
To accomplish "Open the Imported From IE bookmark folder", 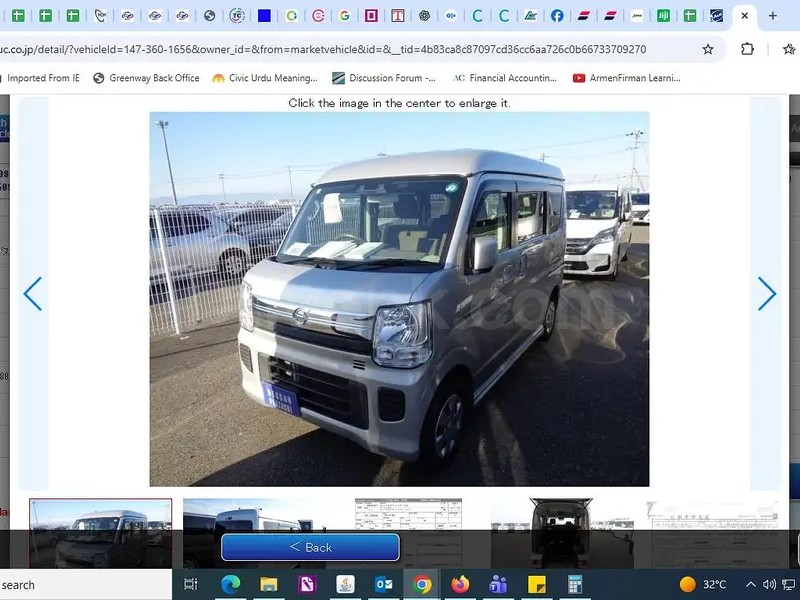I will coord(42,78).
